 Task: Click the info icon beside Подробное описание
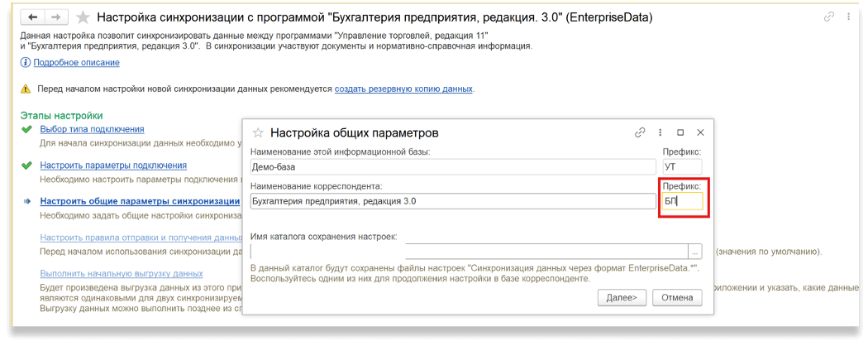26,63
